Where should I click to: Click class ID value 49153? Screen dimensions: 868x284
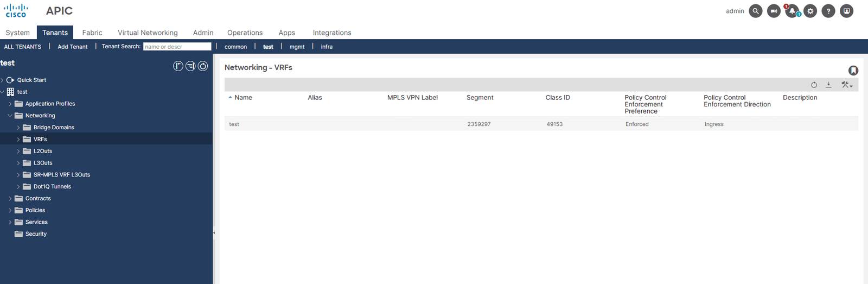554,124
